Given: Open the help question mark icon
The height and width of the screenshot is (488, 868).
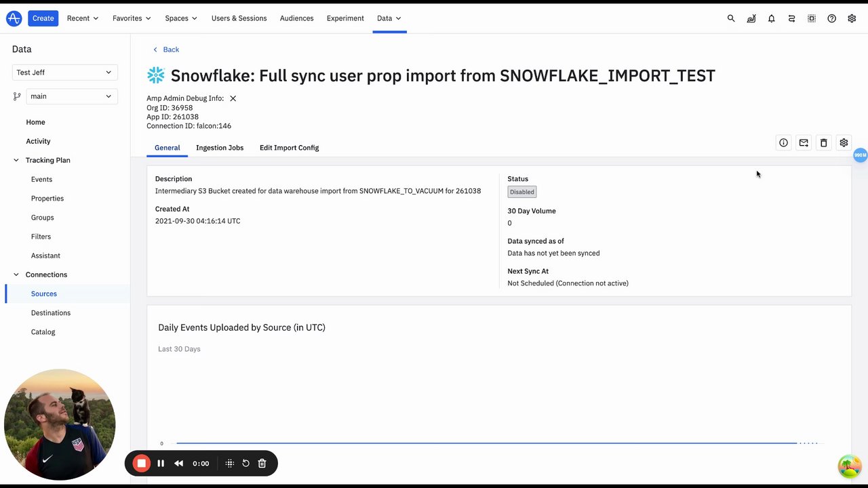Looking at the screenshot, I should pos(831,18).
